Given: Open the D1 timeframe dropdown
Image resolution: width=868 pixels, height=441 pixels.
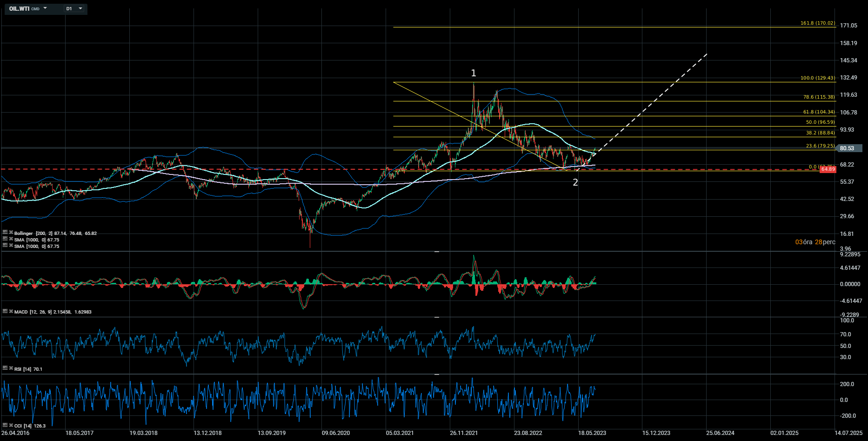Looking at the screenshot, I should click(74, 8).
